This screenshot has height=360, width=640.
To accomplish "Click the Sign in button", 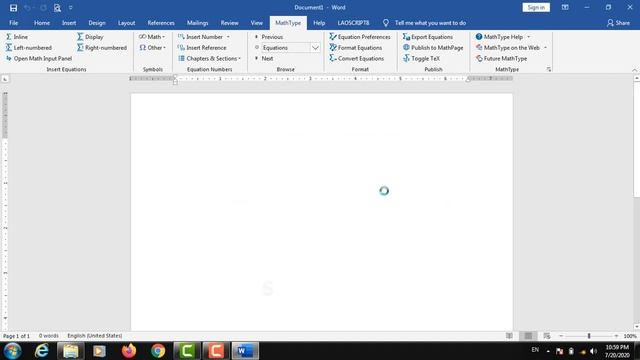I will pyautogui.click(x=536, y=7).
